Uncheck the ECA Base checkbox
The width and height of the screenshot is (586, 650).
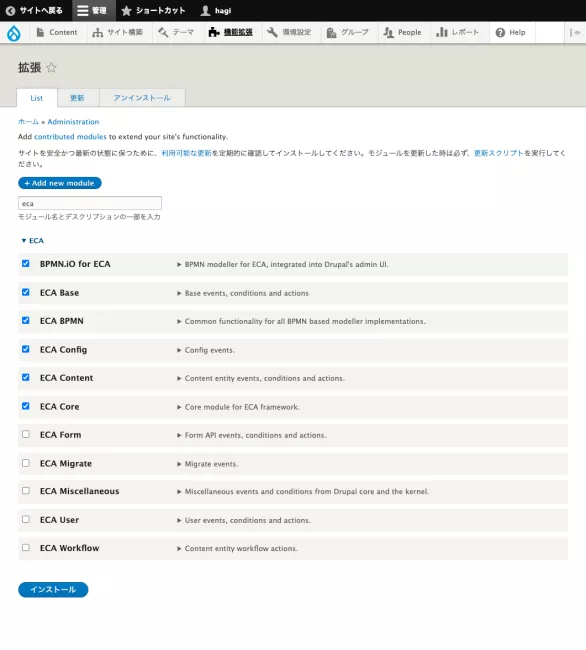coord(26,292)
